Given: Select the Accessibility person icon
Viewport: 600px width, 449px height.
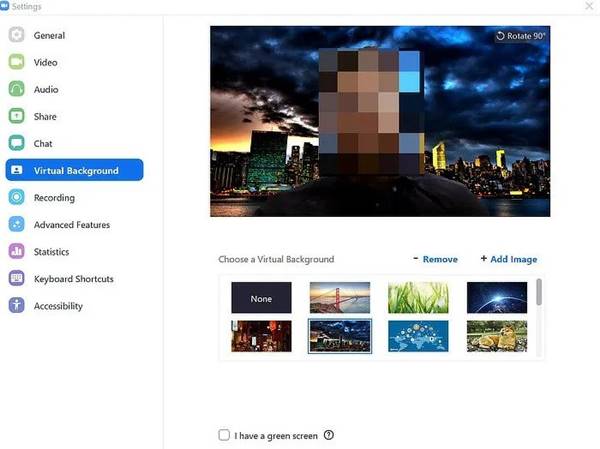Looking at the screenshot, I should click(16, 305).
